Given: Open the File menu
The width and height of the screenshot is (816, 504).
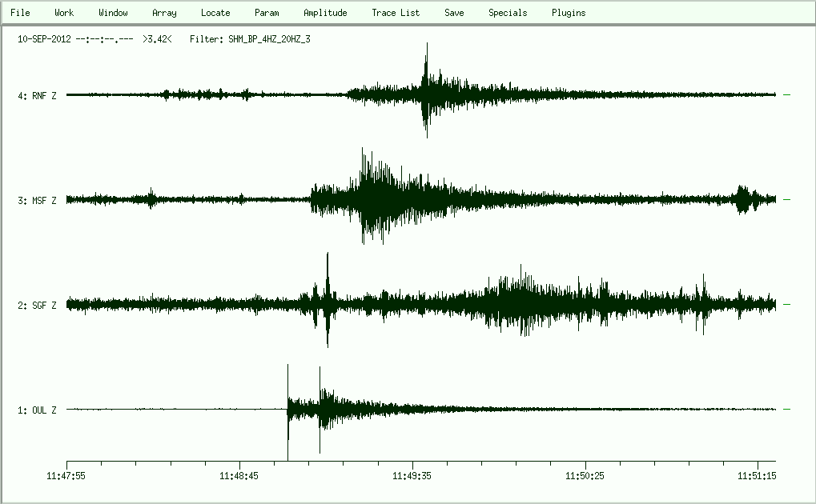Looking at the screenshot, I should click(20, 13).
